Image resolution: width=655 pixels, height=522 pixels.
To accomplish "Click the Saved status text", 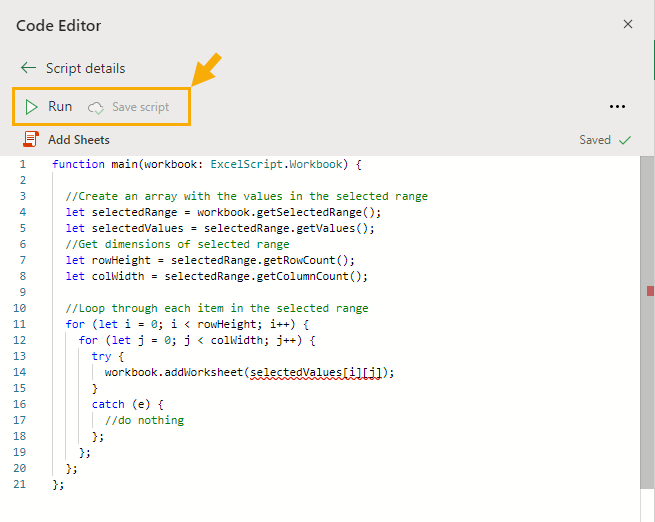I will [x=595, y=140].
